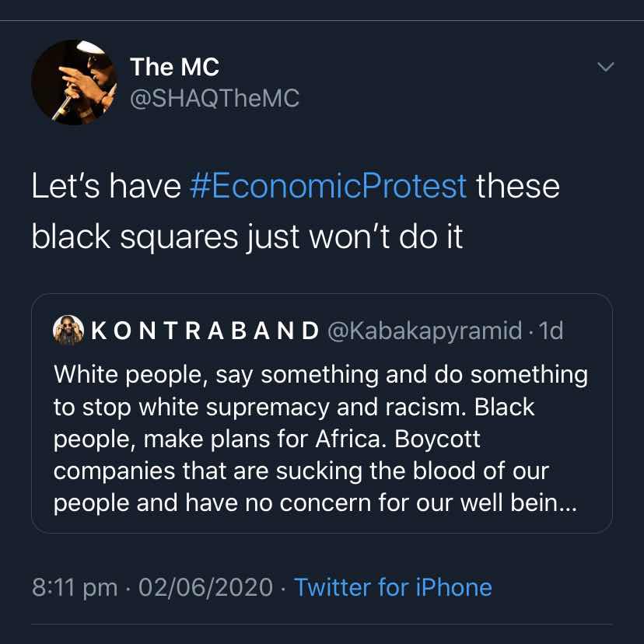This screenshot has width=644, height=644.
Task: Click 'to stop white supremacy and racism' line
Action: [260, 407]
